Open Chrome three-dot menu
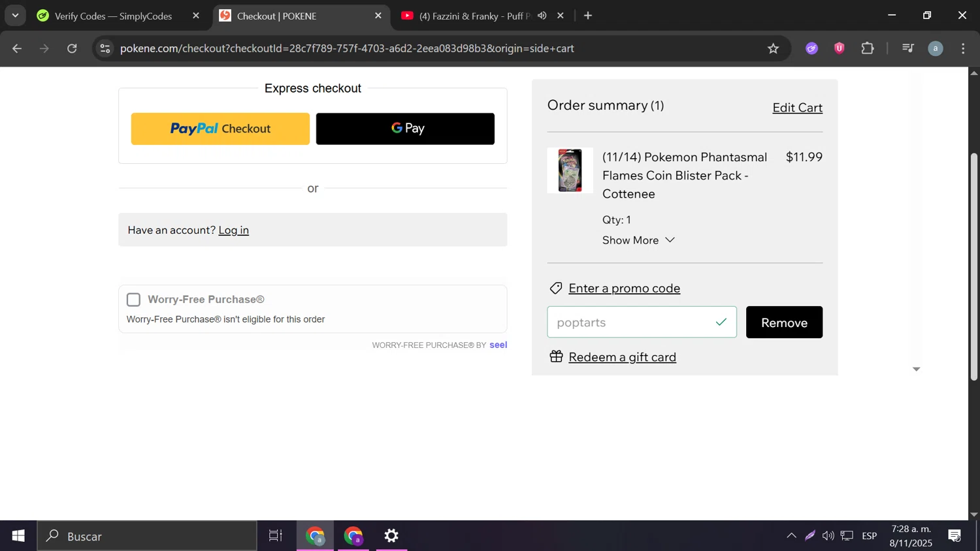The width and height of the screenshot is (980, 551). tap(963, 48)
